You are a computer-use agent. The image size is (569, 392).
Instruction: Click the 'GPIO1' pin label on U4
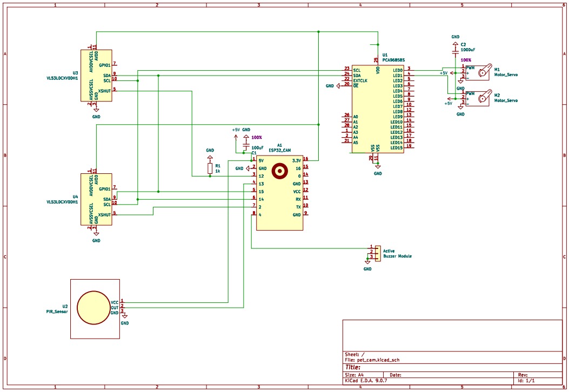point(104,189)
